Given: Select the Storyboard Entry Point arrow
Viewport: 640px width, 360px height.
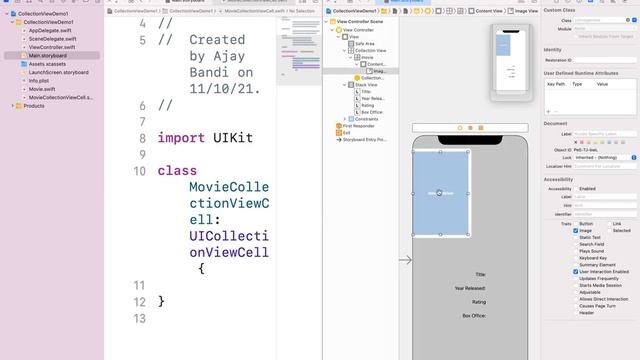Looking at the screenshot, I should click(x=338, y=140).
